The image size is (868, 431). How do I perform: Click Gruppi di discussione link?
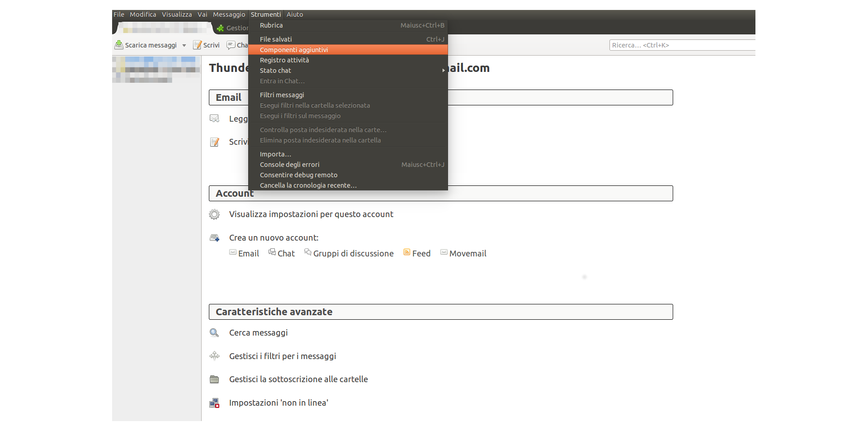point(354,254)
